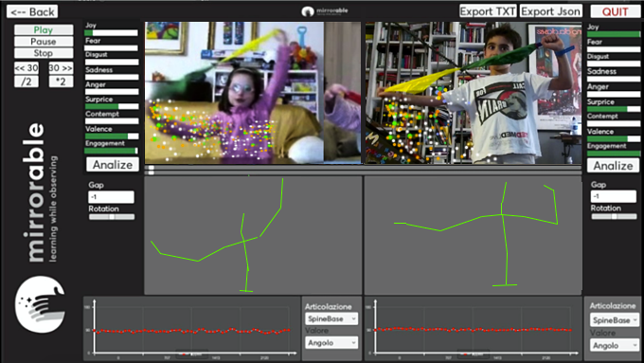Open the right Valore Angolo dropdown

pyautogui.click(x=615, y=345)
